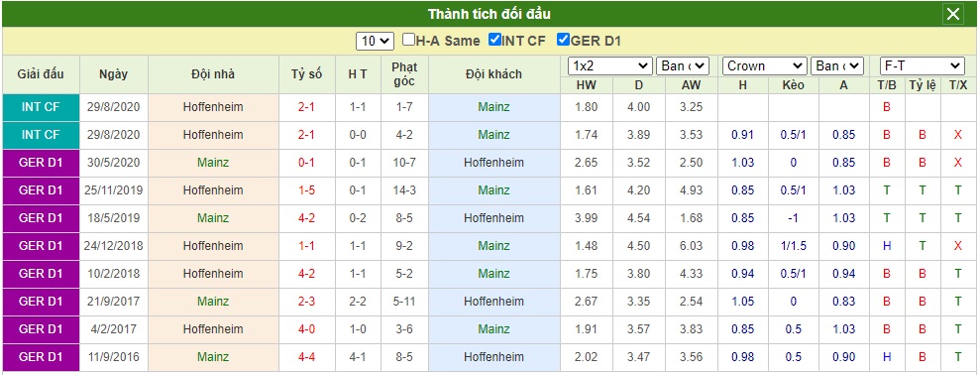This screenshot has width=980, height=375.
Task: Expand the 1x2 odds type dropdown
Action: 610,65
